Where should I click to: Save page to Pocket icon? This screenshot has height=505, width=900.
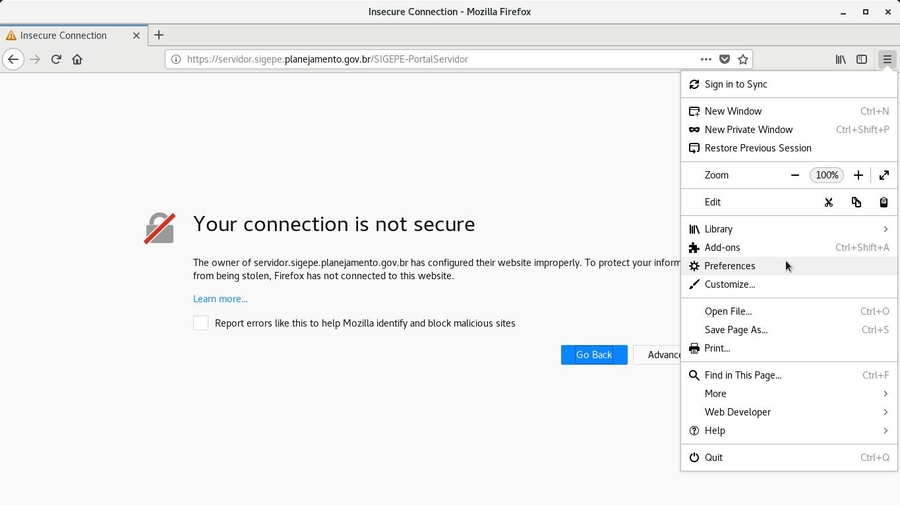coord(725,59)
